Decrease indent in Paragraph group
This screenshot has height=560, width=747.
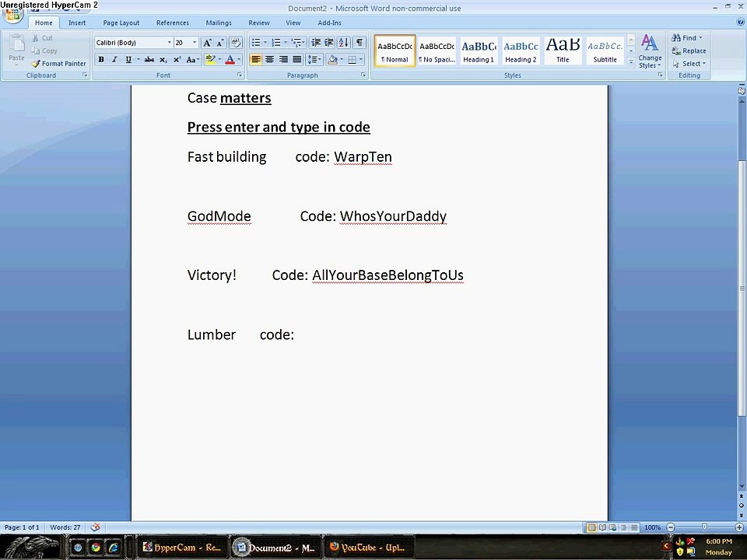(315, 43)
